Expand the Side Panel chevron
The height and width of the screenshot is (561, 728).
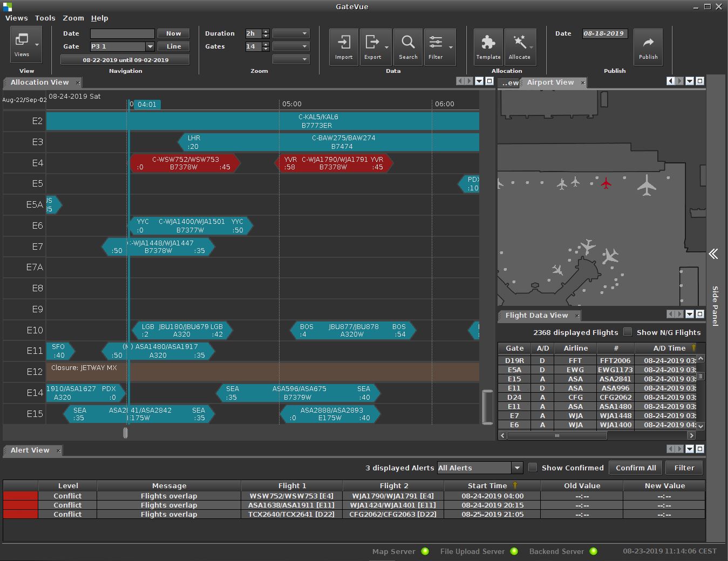pyautogui.click(x=713, y=254)
